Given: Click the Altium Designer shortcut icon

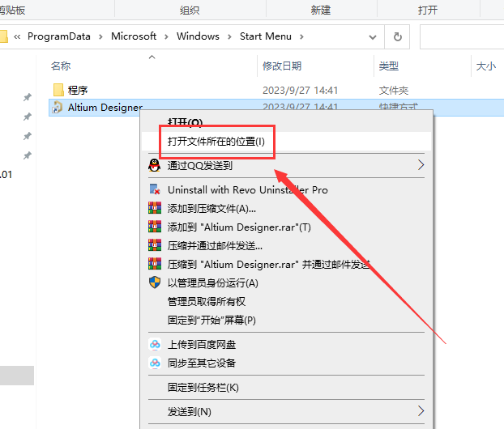Looking at the screenshot, I should pos(58,107).
